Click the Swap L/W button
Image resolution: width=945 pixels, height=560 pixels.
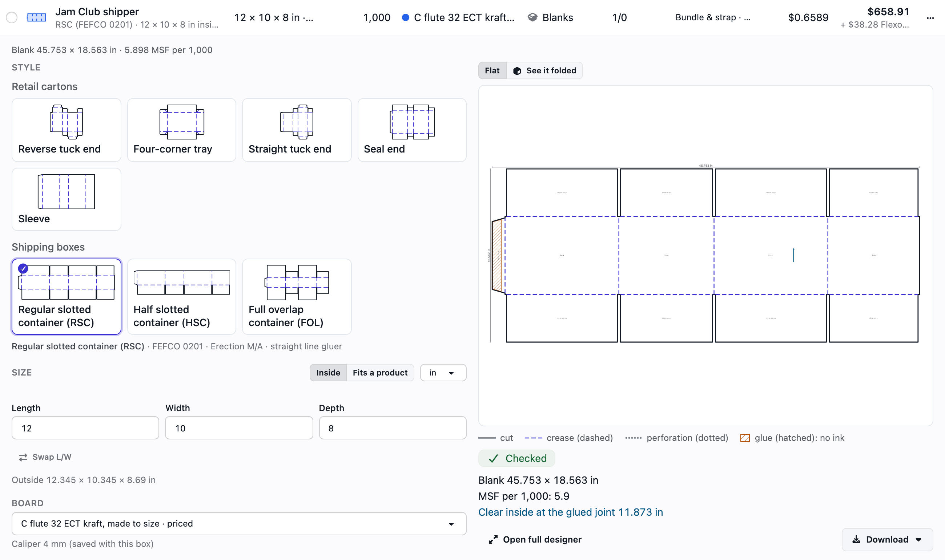[45, 457]
